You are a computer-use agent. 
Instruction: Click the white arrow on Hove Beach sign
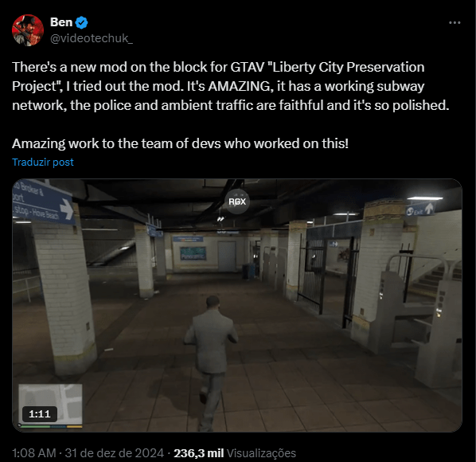click(67, 209)
